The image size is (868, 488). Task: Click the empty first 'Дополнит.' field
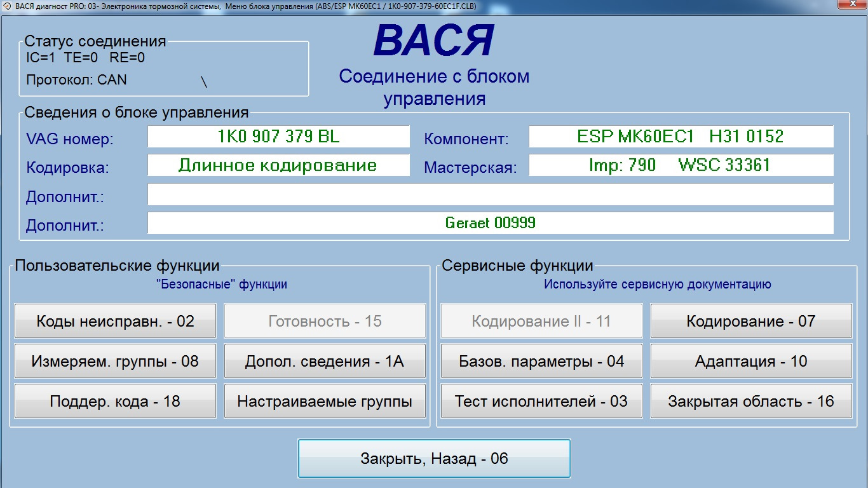coord(490,194)
